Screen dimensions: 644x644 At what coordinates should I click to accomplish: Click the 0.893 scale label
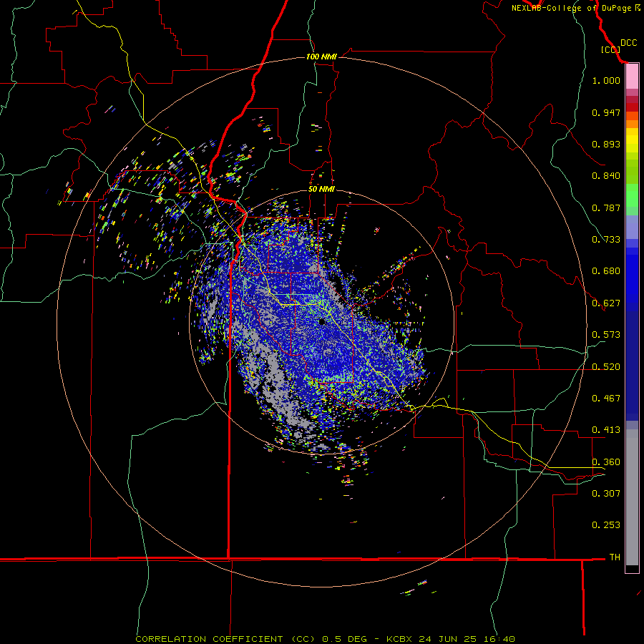tap(606, 144)
